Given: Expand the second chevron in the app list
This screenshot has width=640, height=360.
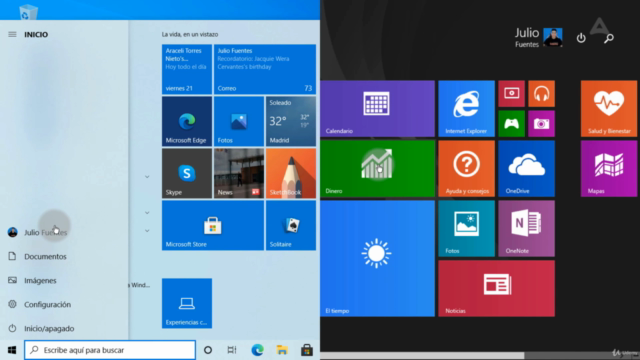Looking at the screenshot, I should click(147, 213).
